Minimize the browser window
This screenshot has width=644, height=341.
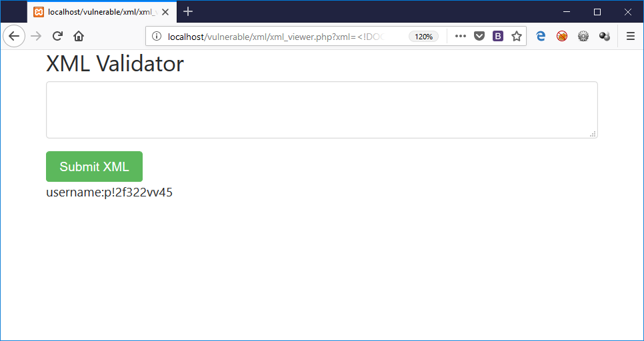[x=567, y=12]
